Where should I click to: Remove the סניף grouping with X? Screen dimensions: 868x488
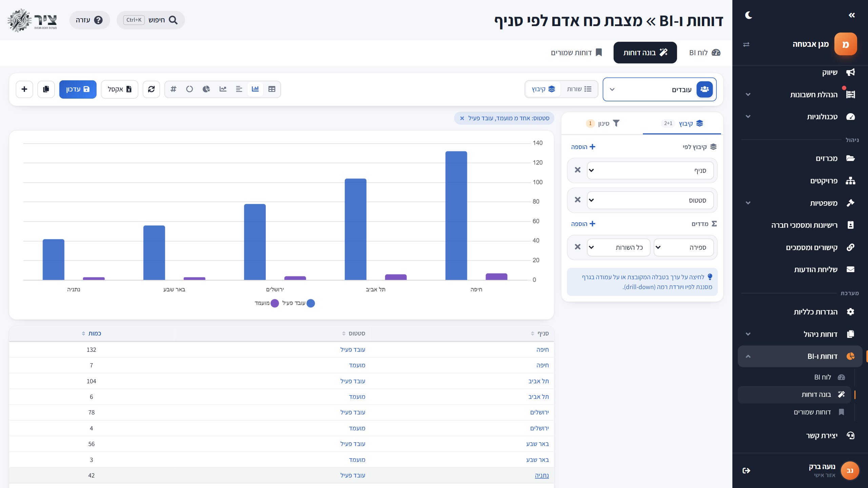pos(578,170)
